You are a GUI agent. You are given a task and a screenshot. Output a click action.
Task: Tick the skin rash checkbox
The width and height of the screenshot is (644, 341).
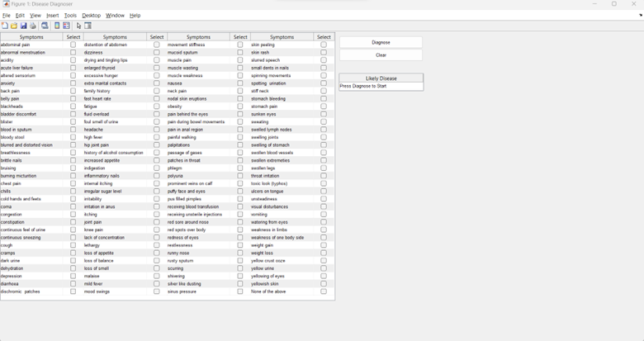pyautogui.click(x=324, y=53)
